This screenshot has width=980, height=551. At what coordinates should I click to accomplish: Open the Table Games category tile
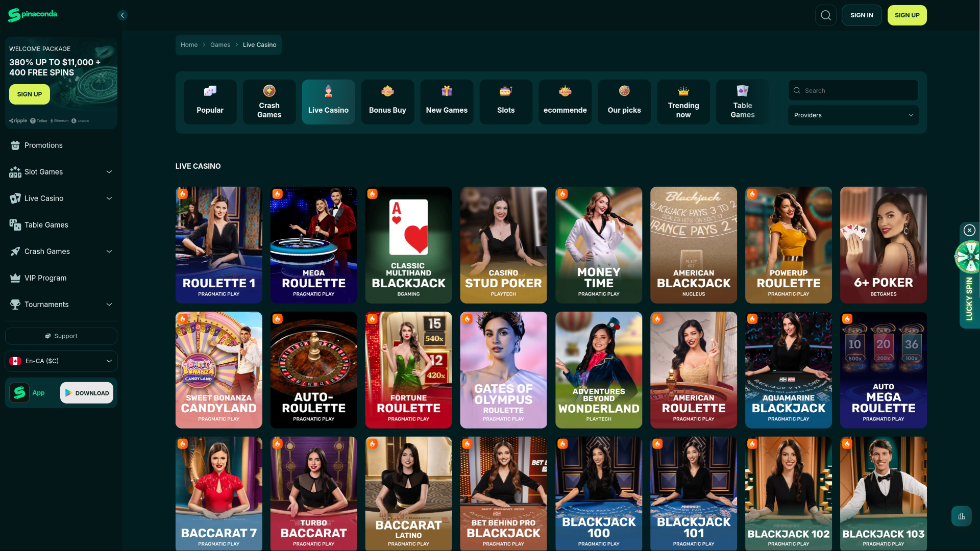coord(743,102)
